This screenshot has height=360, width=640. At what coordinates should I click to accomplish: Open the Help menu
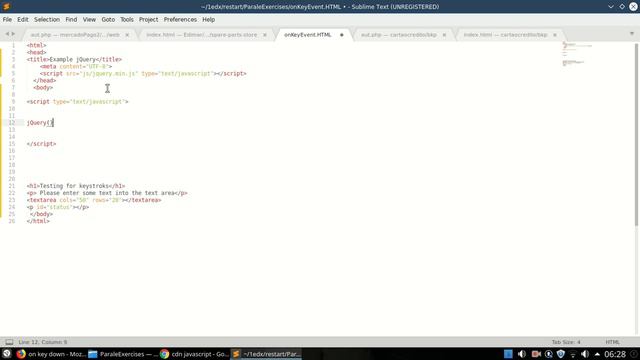click(x=209, y=20)
